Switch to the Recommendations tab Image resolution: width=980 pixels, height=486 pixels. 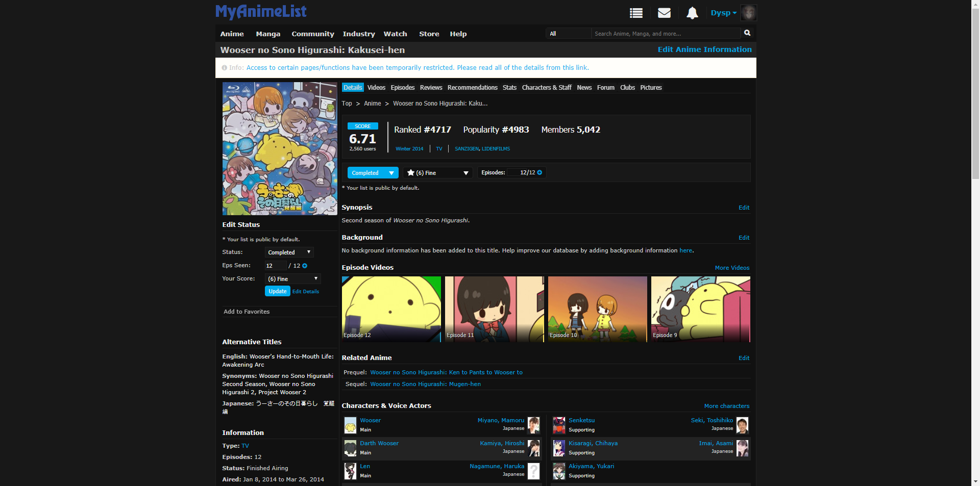[472, 88]
